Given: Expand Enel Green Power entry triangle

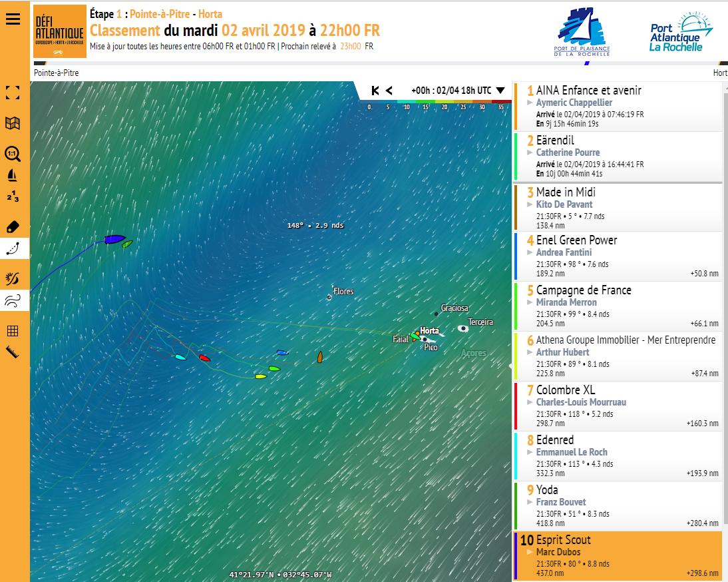Looking at the screenshot, I should point(530,252).
